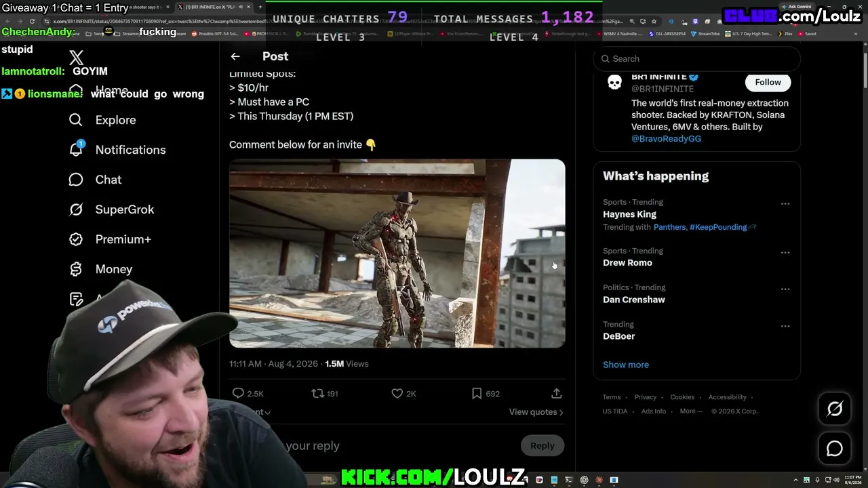Open the Premium+ verified badge icon
Screen dimensions: 868x488
pos(76,239)
